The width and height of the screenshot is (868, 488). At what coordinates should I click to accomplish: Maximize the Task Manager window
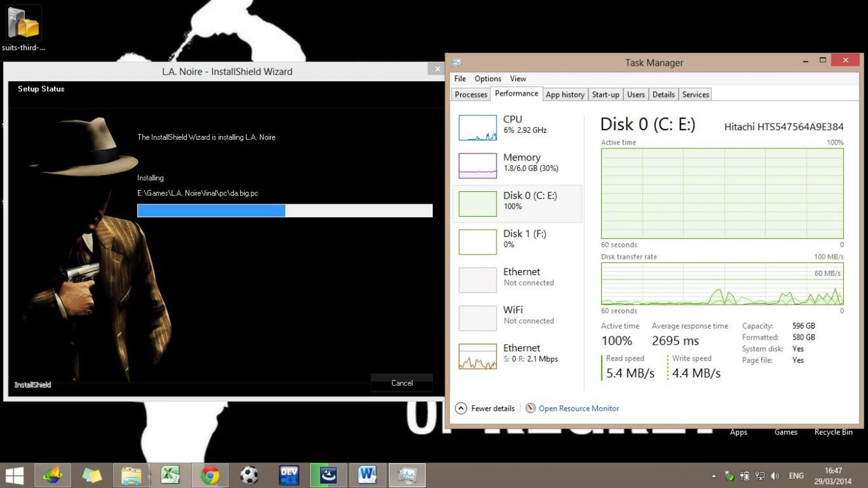pos(822,60)
